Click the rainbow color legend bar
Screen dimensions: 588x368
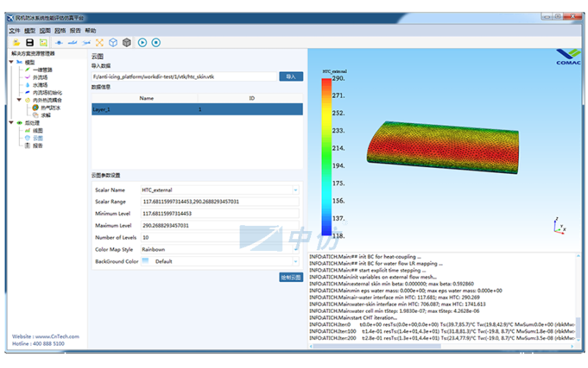[326, 157]
